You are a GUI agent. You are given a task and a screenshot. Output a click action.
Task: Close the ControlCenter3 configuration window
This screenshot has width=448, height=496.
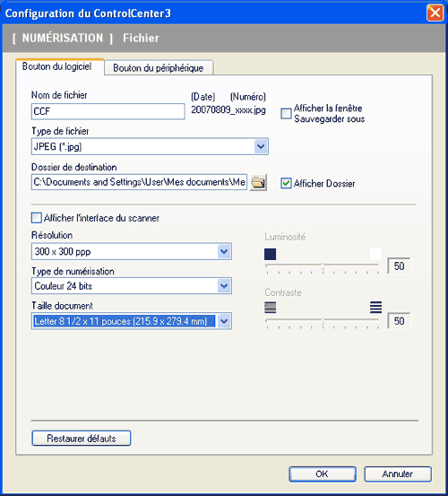pos(435,13)
